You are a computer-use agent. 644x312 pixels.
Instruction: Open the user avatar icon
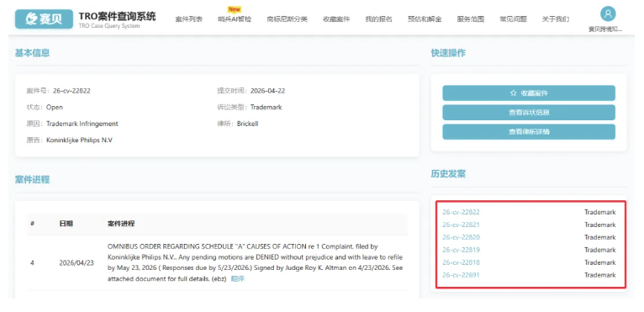(608, 14)
